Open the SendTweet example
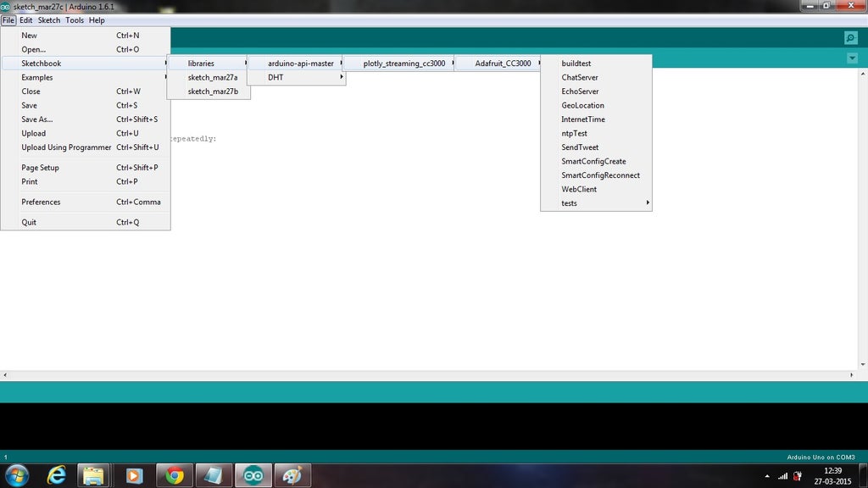 click(596, 147)
